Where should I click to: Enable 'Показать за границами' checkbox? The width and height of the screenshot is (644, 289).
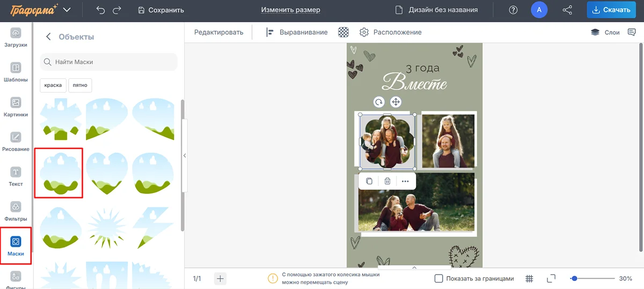(438, 278)
